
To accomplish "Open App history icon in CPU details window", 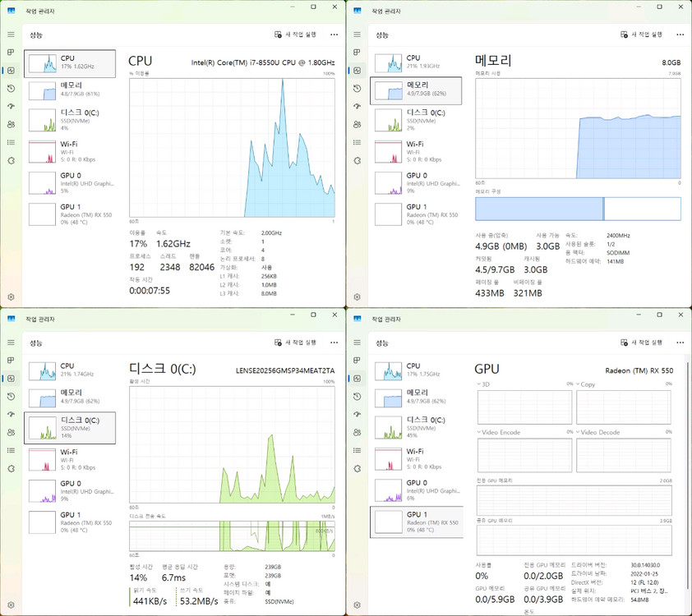I will (x=11, y=89).
